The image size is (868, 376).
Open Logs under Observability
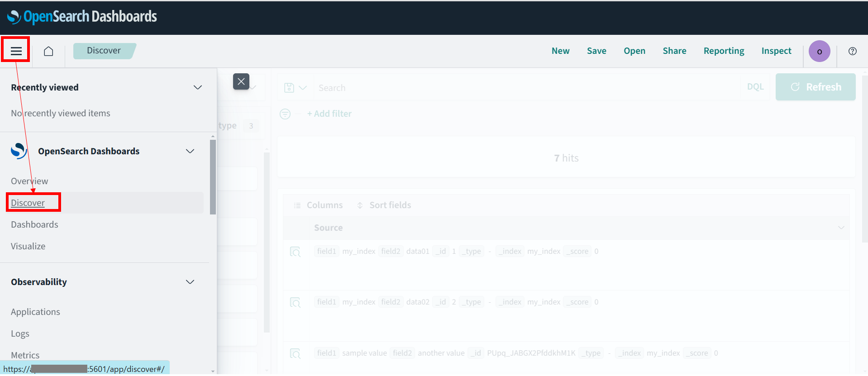click(x=20, y=333)
